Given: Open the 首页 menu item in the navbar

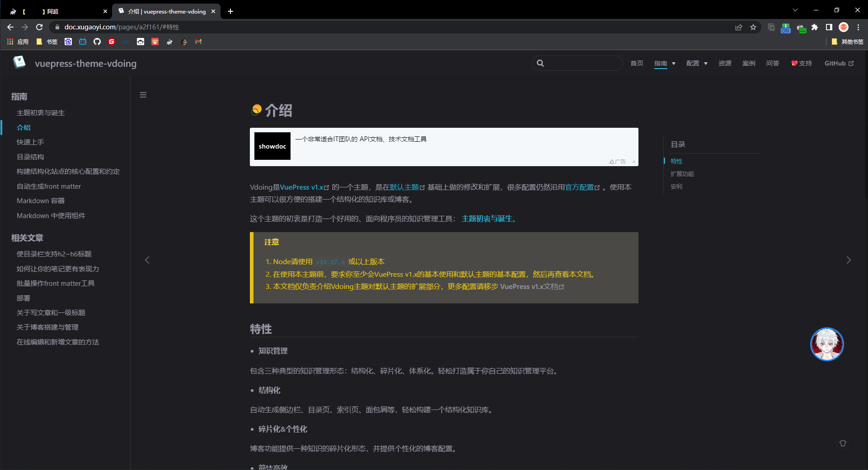Looking at the screenshot, I should (637, 63).
